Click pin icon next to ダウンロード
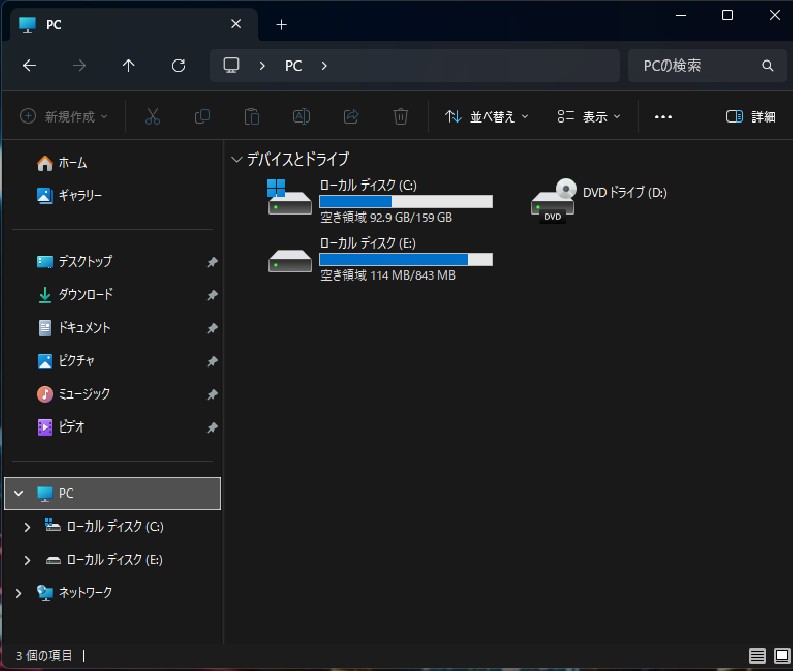793x671 pixels. pyautogui.click(x=212, y=295)
